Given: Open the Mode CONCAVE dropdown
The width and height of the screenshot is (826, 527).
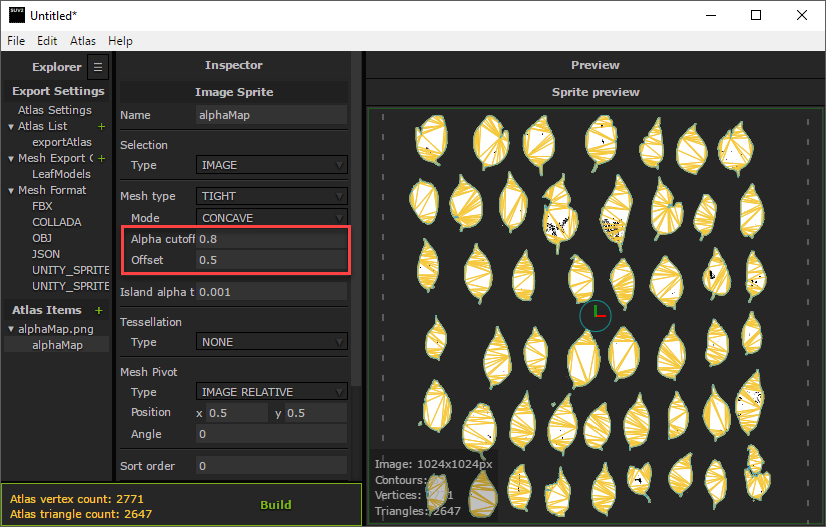Looking at the screenshot, I should (272, 218).
